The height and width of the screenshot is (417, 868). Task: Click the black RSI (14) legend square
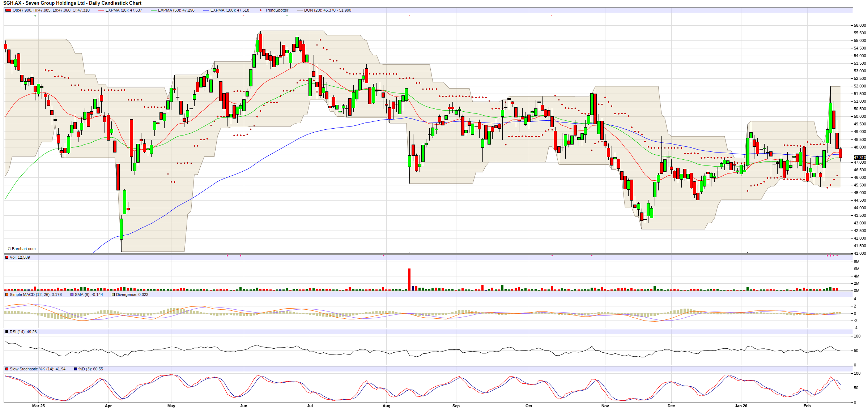click(7, 332)
